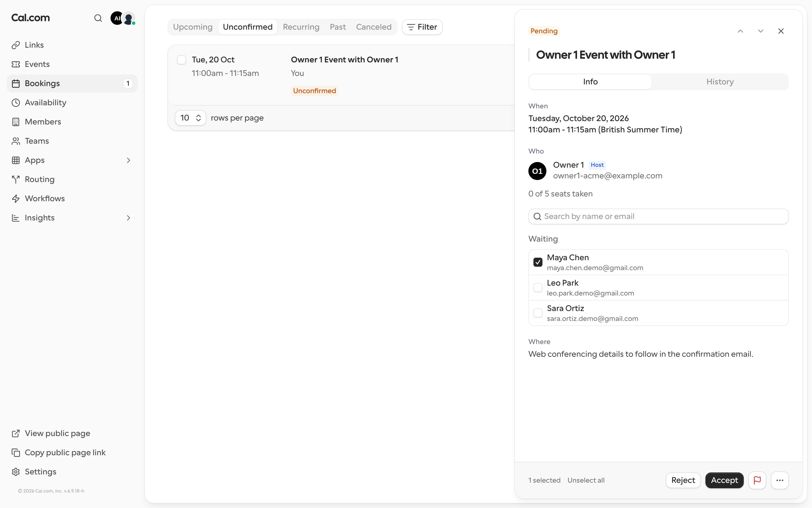Click View public page
This screenshot has height=508, width=812.
coord(72,433)
